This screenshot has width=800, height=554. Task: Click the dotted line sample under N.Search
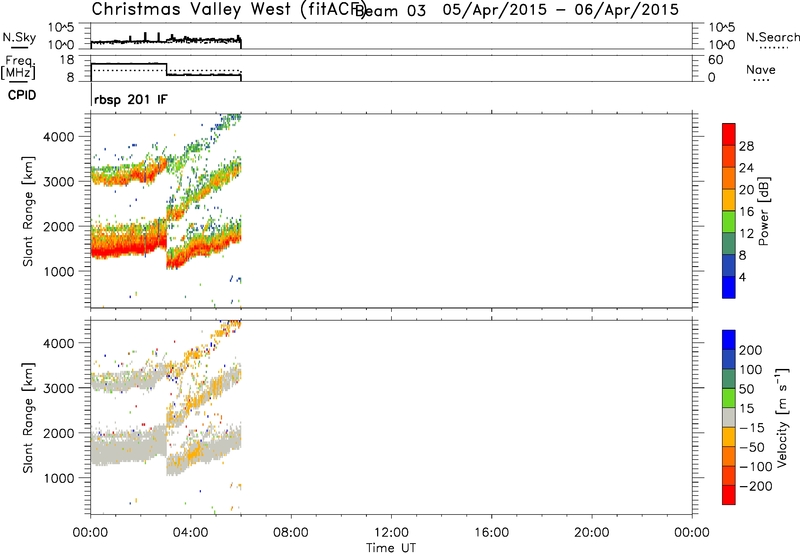click(x=774, y=48)
